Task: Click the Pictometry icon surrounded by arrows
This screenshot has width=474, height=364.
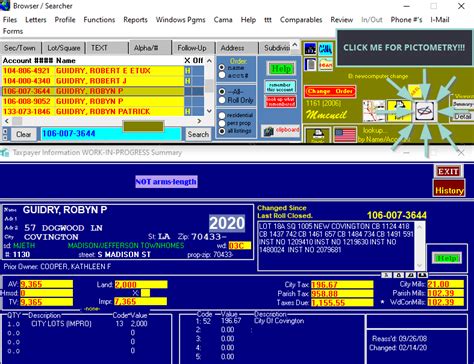Action: point(425,111)
